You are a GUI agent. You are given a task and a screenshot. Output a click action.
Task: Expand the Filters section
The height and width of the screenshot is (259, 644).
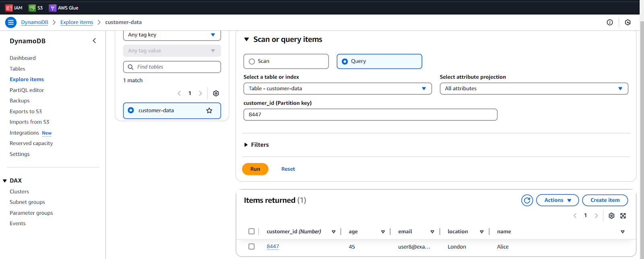pyautogui.click(x=246, y=145)
